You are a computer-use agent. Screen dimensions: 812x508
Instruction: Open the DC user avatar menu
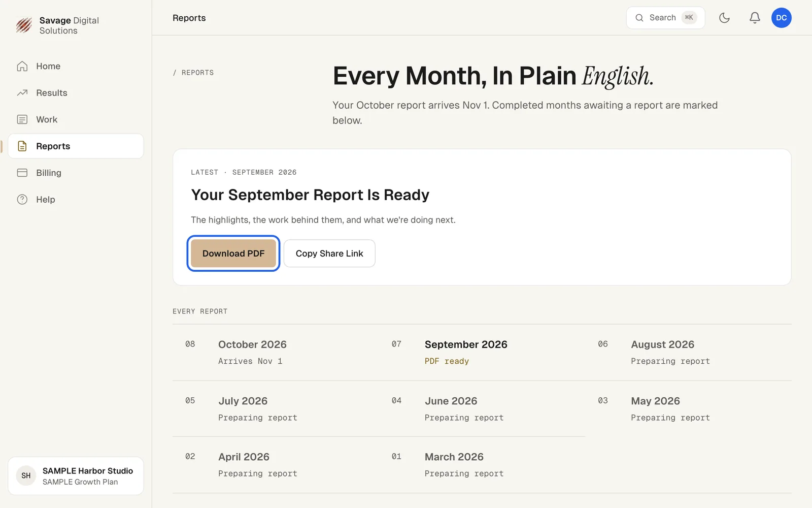[782, 18]
